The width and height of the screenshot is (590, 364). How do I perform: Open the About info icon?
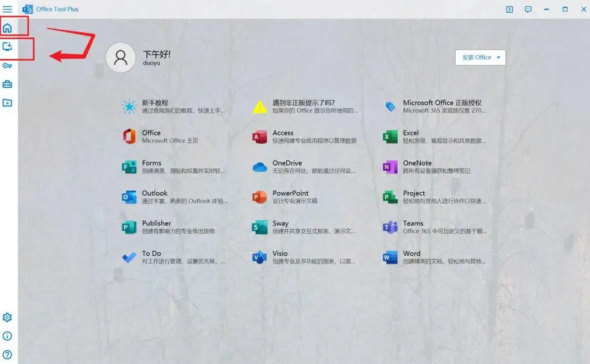point(7,336)
